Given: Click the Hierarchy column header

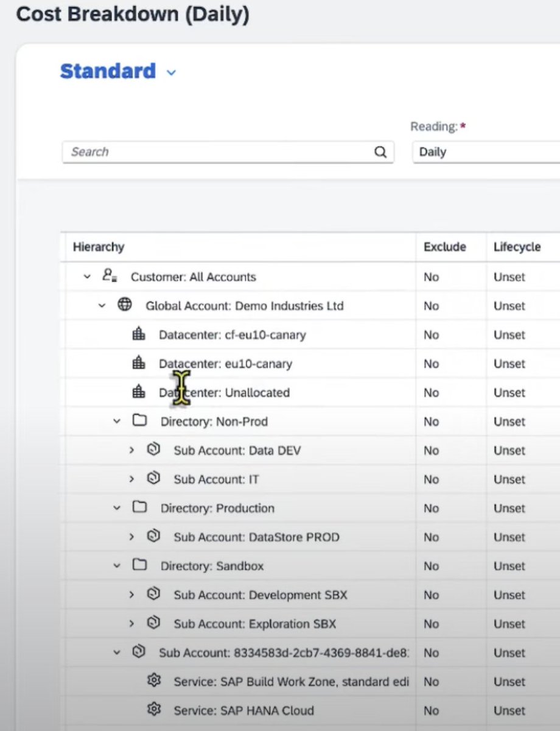Looking at the screenshot, I should click(99, 247).
